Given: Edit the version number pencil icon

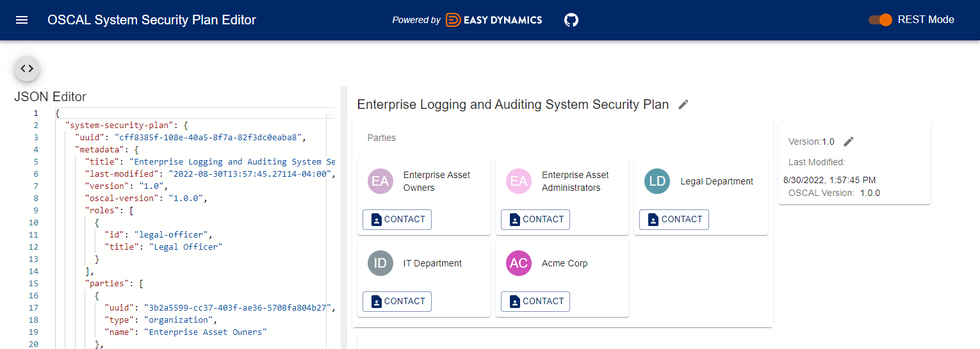Looking at the screenshot, I should click(849, 142).
